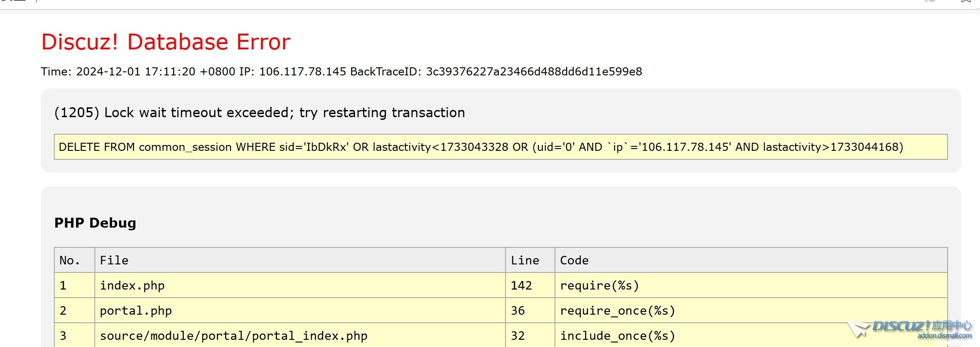Click the Discuz! 应用中心 watermark text

tap(922, 325)
